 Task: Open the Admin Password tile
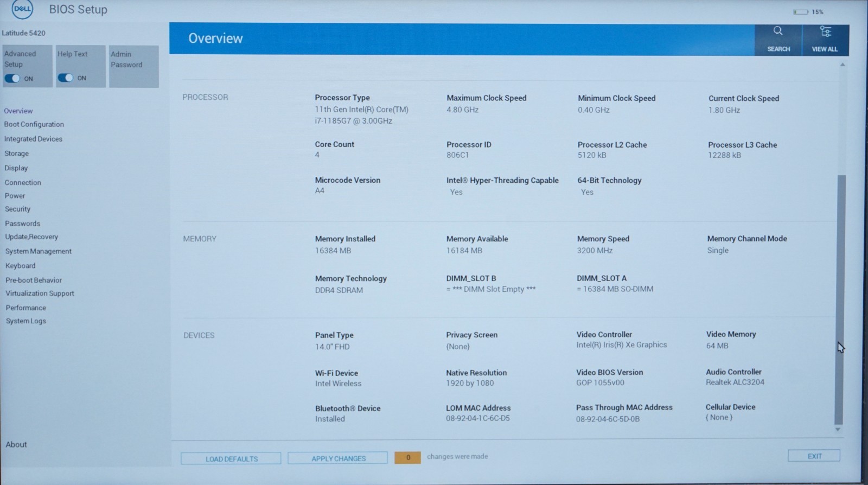[x=133, y=66]
